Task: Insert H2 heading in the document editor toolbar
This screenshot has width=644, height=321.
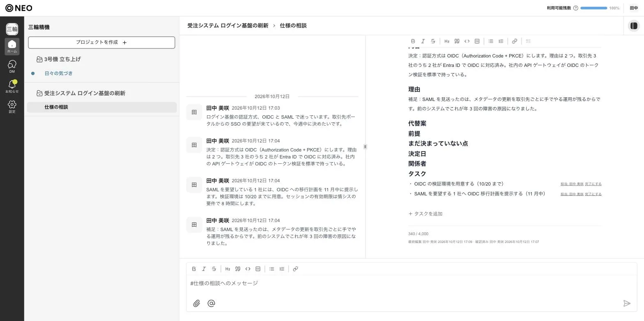Action: [447, 41]
